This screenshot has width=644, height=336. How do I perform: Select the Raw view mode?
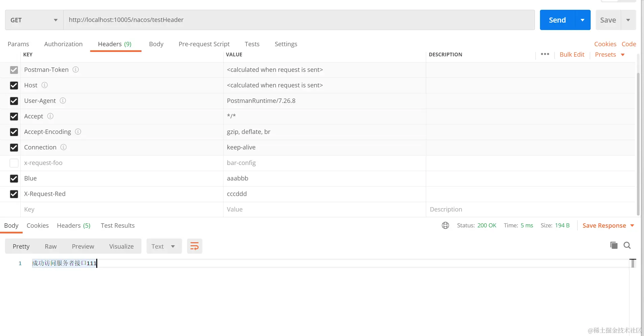[51, 246]
